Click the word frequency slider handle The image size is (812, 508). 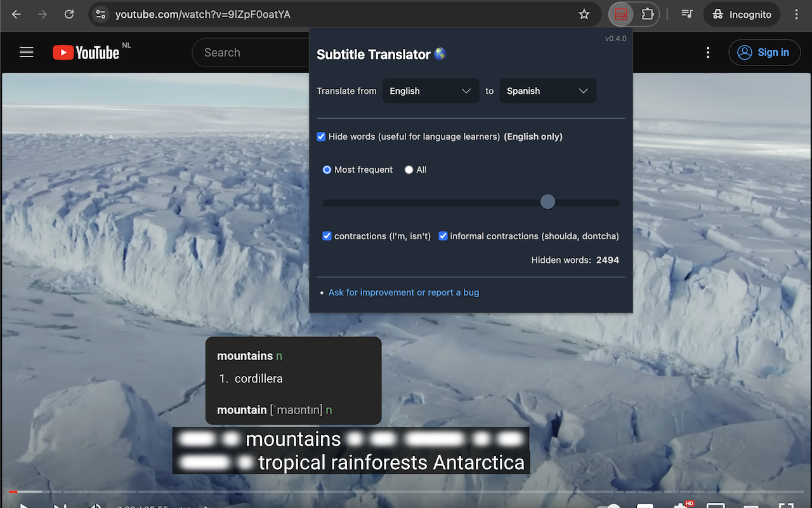point(547,202)
